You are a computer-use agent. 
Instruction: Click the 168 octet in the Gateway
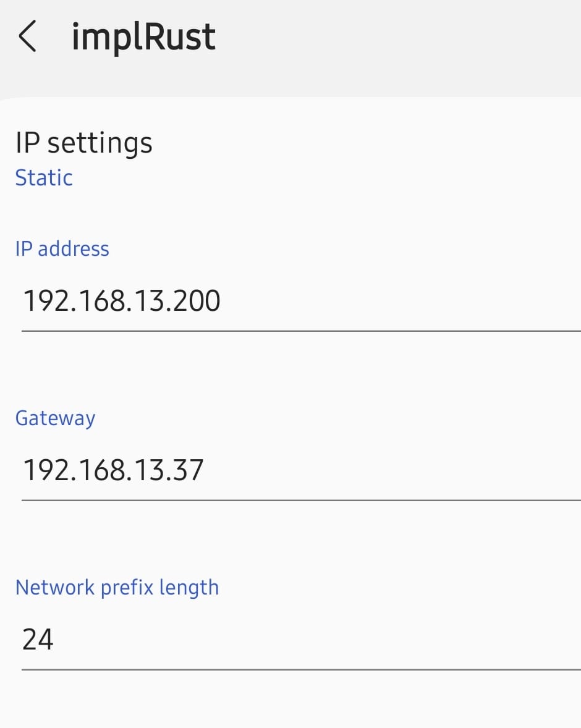pos(94,470)
